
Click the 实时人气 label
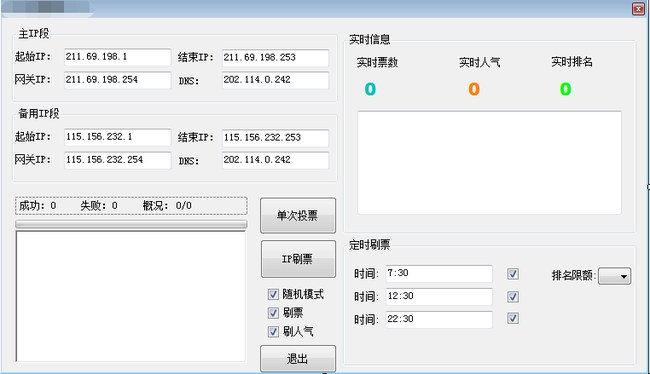pos(479,63)
